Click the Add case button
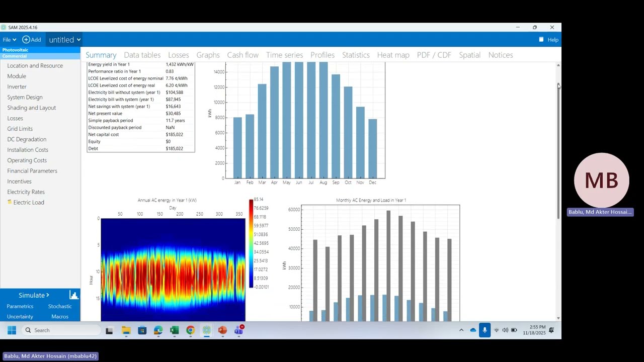Viewport: 644px width, 362px height. tap(32, 40)
